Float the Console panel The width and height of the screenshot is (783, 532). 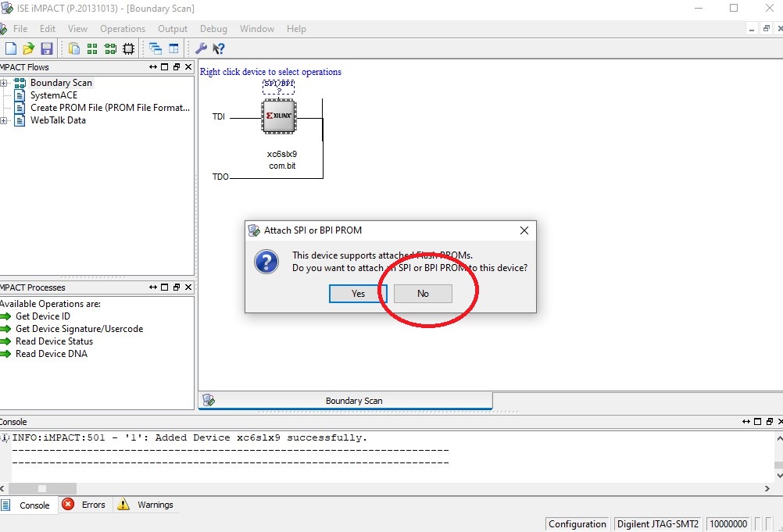pyautogui.click(x=770, y=422)
